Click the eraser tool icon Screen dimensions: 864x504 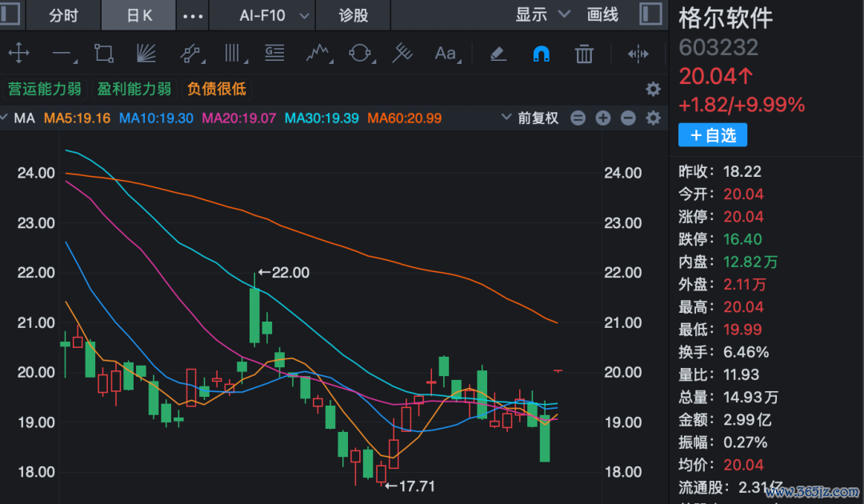[x=498, y=54]
